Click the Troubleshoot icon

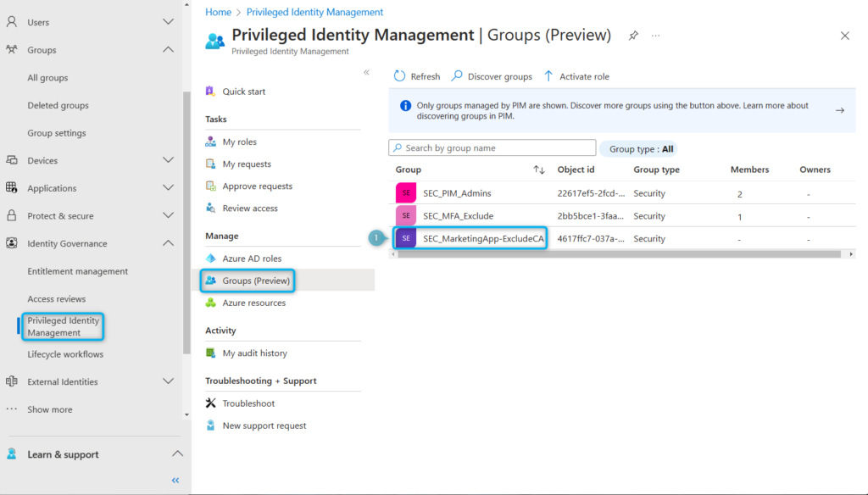click(209, 403)
